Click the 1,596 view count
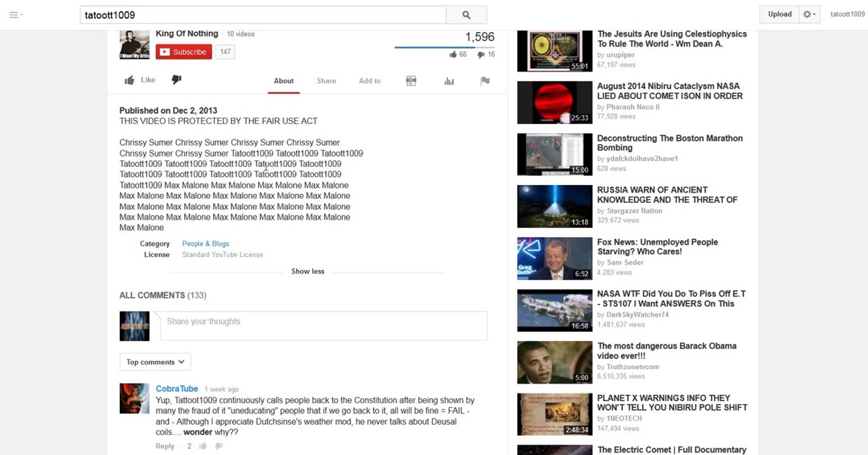 (480, 37)
